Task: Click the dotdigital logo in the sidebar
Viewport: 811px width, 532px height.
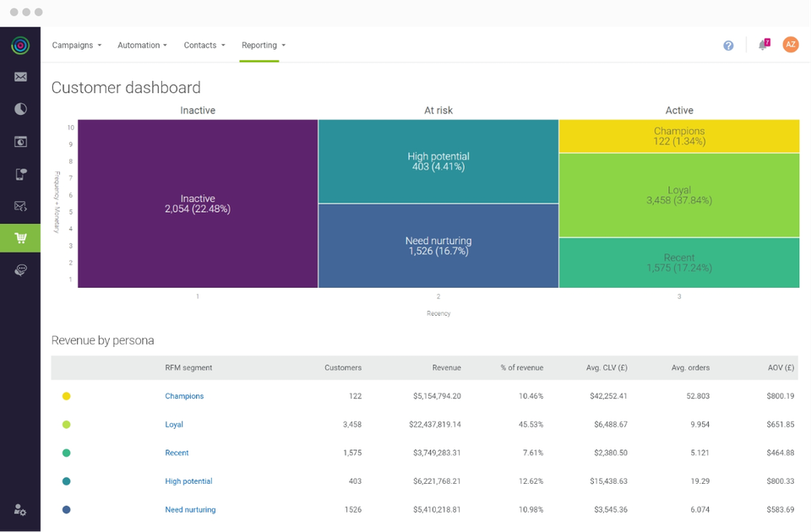Action: coord(20,45)
